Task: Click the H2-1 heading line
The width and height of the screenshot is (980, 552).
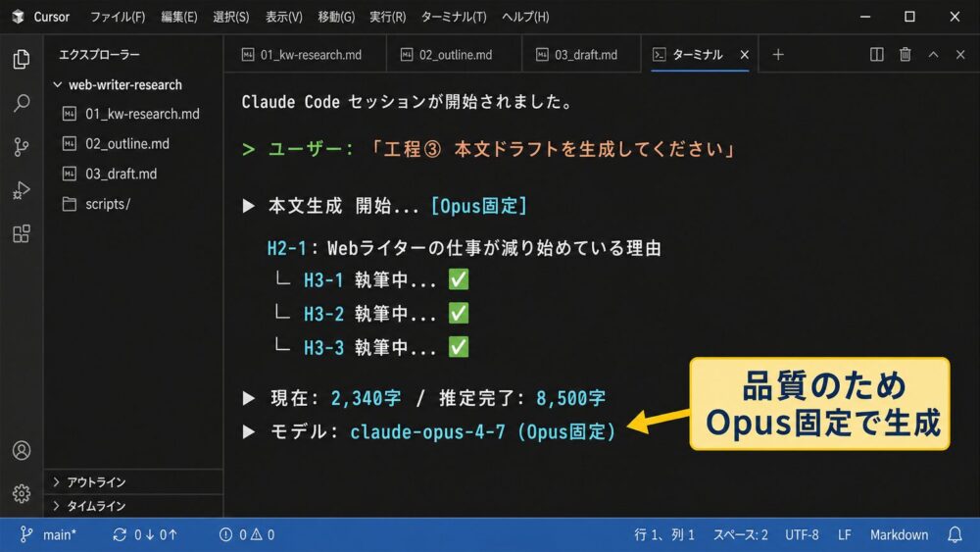Action: (x=464, y=248)
